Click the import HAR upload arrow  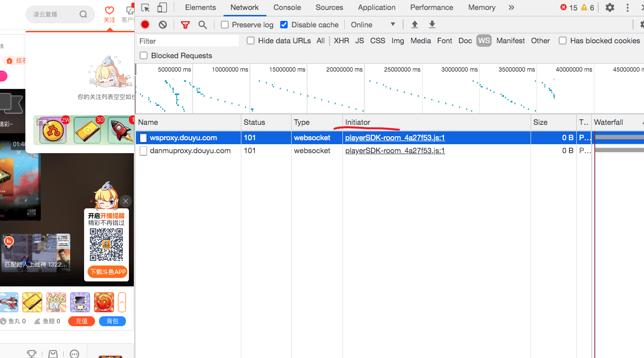415,24
